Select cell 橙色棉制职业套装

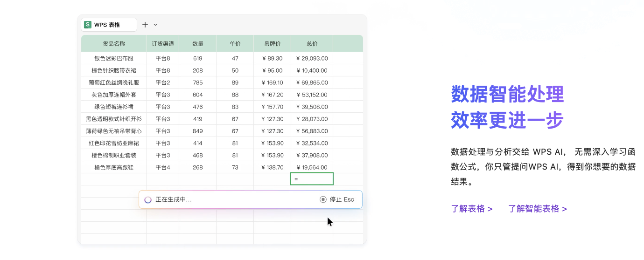tap(114, 155)
